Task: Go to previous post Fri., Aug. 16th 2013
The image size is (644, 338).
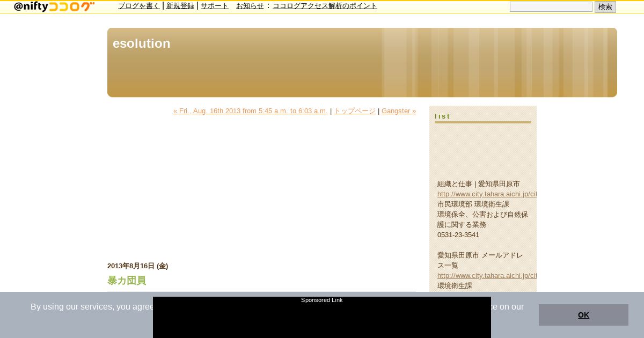Action: [x=250, y=111]
